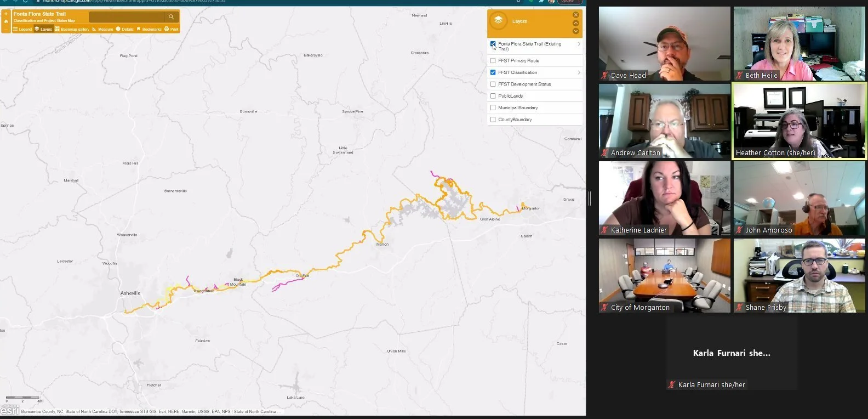Viewport: 868px width, 419px height.
Task: Select Beth Heile video tile
Action: point(800,44)
